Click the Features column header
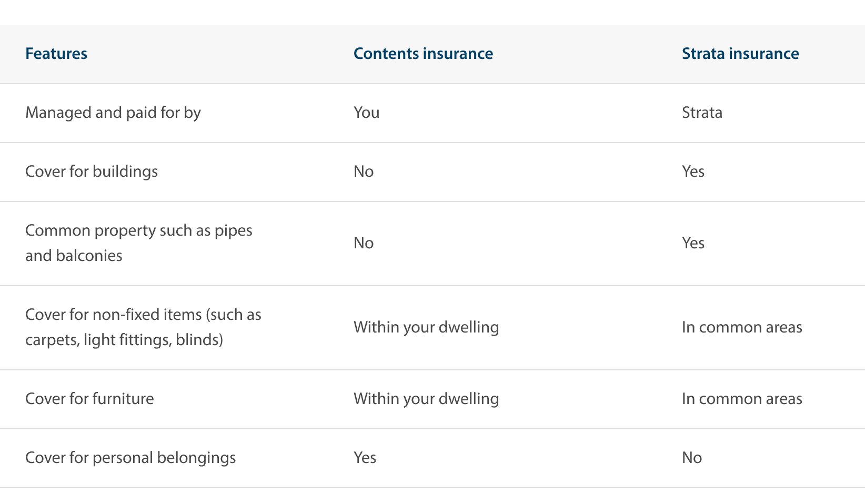Image resolution: width=865 pixels, height=504 pixels. pyautogui.click(x=56, y=54)
